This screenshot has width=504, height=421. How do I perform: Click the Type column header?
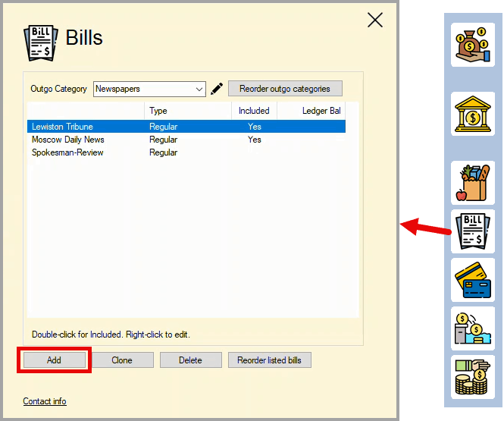188,111
